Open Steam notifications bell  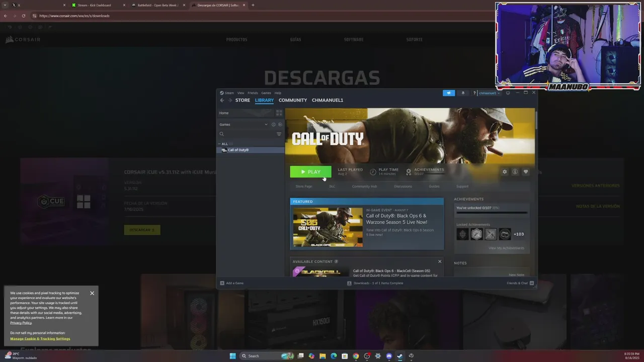[463, 93]
